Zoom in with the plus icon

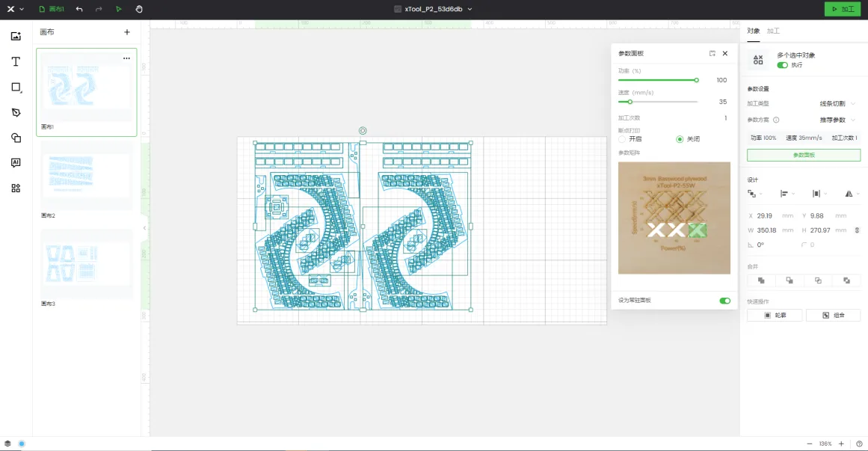(841, 444)
